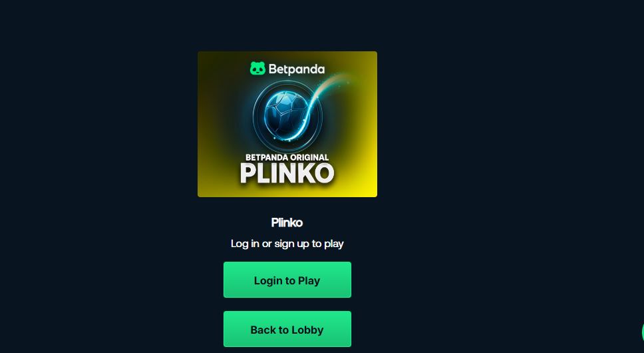
Task: Click the 'sign up' words in subtitle
Action: (x=291, y=244)
